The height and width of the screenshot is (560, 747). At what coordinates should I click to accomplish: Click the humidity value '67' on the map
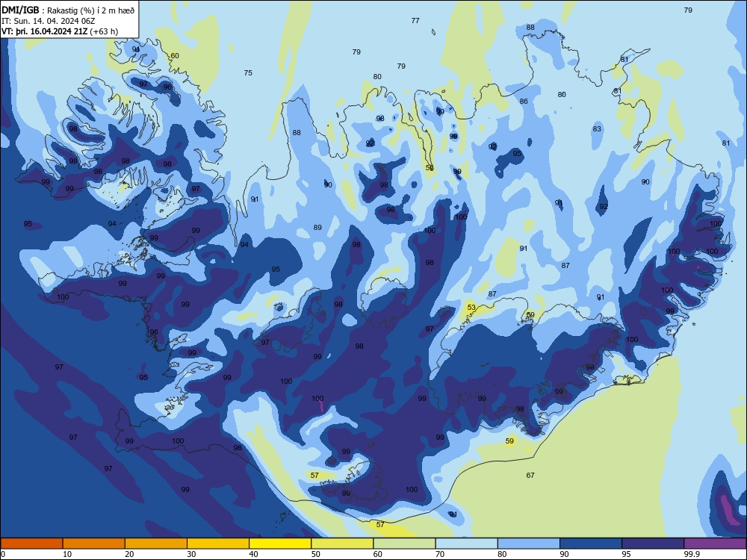[530, 475]
